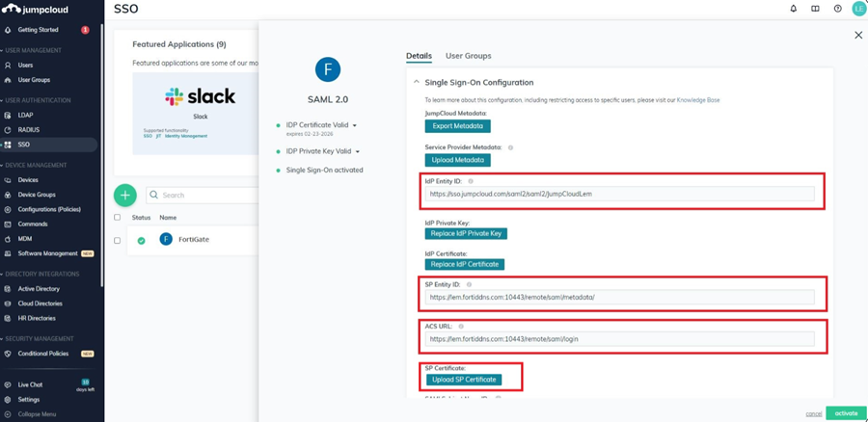868x422 pixels.
Task: Click the green add application plus button
Action: point(125,195)
